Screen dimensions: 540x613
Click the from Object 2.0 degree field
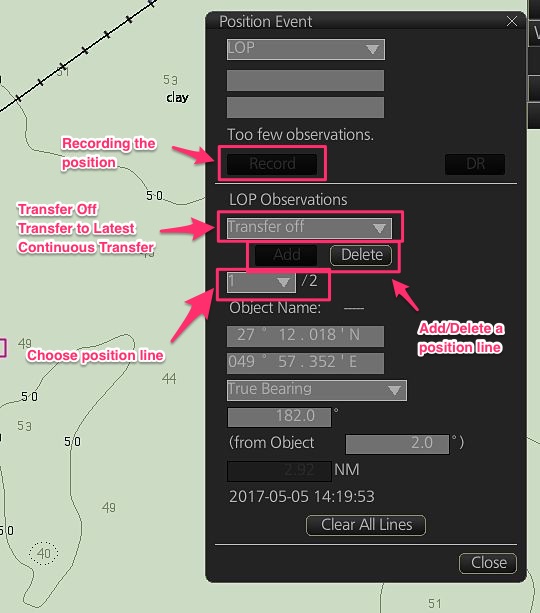click(x=397, y=444)
